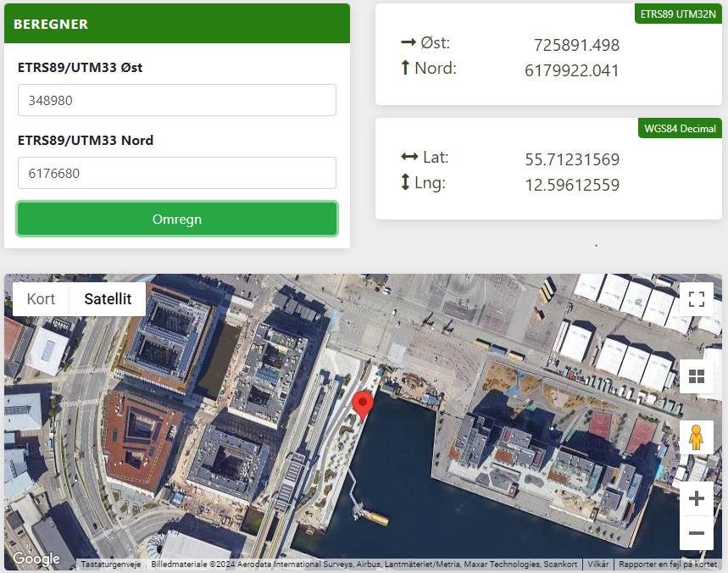Toggle fullscreen map view
The width and height of the screenshot is (728, 573).
(x=697, y=299)
